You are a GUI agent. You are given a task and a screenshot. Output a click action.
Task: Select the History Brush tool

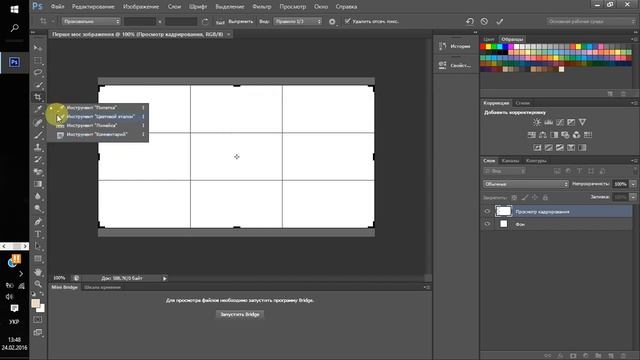(38, 160)
